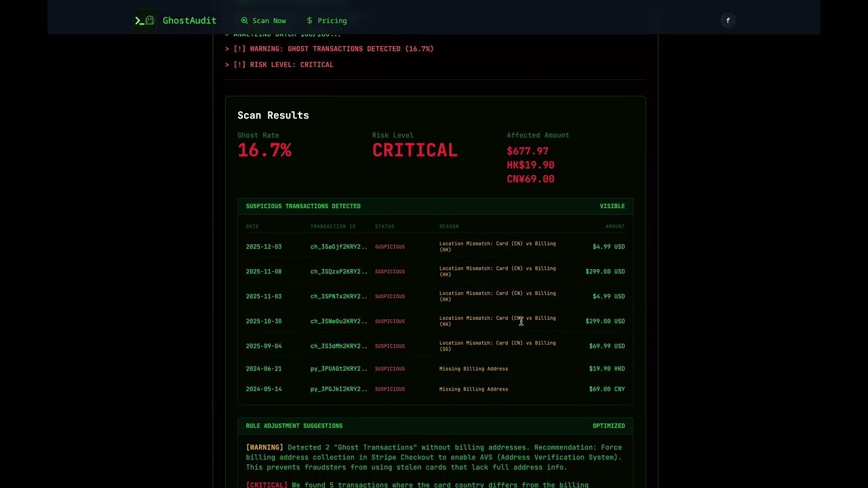Image resolution: width=868 pixels, height=488 pixels.
Task: Click the dollar sign icon next to Pricing
Action: pos(309,21)
